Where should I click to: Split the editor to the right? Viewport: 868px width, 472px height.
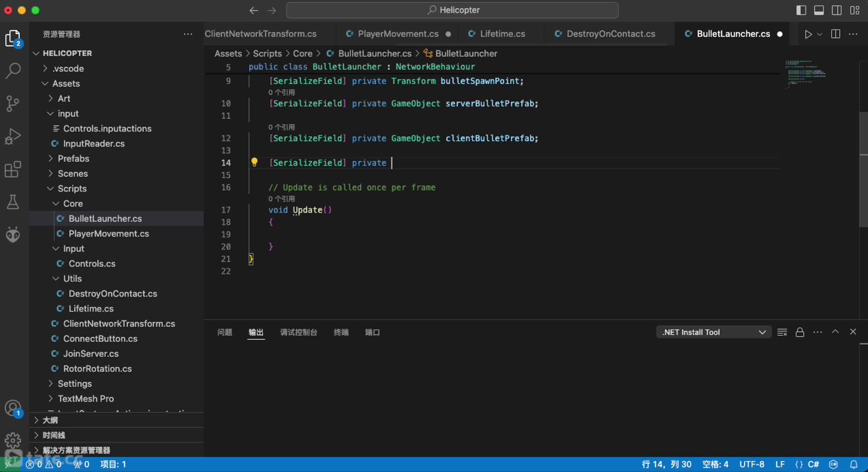(x=835, y=34)
